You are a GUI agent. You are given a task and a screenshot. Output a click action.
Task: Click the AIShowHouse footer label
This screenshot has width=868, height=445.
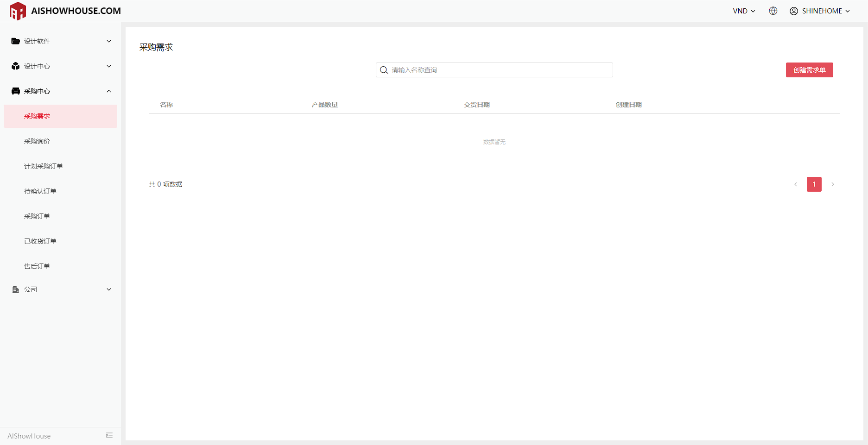pos(29,436)
